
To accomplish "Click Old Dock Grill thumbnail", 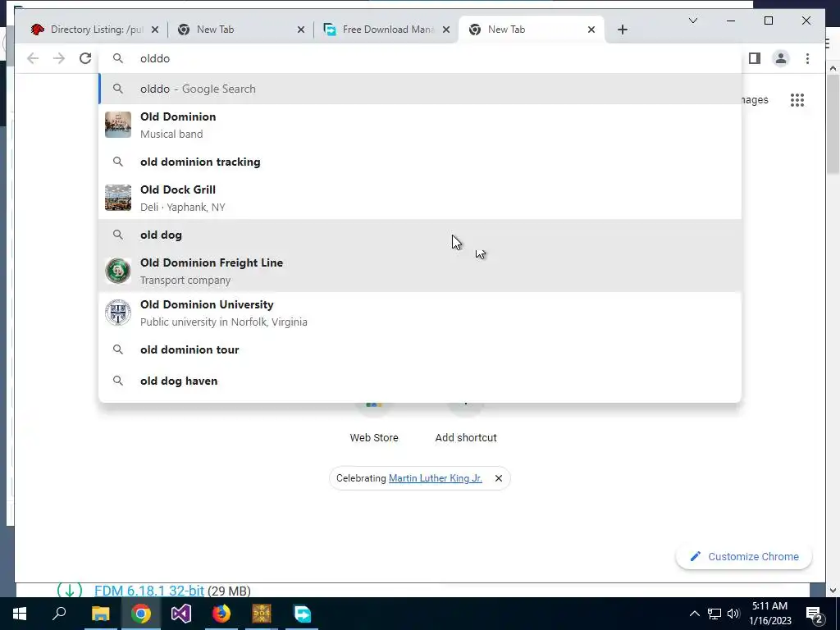I will click(118, 198).
